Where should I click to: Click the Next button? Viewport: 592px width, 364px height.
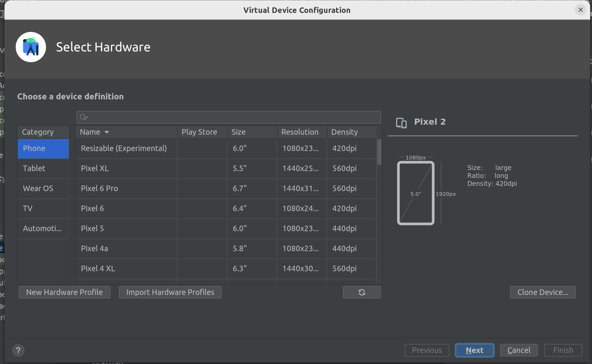tap(474, 350)
